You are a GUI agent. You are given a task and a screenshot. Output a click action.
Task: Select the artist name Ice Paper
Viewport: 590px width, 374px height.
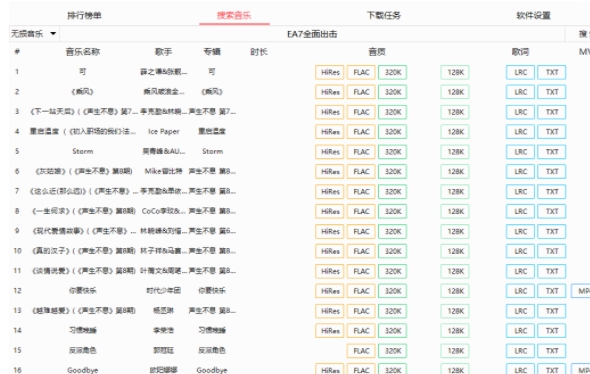point(164,131)
